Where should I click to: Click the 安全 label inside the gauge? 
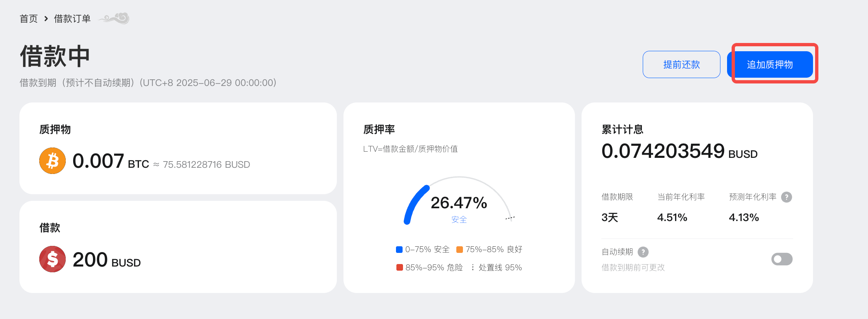(x=459, y=220)
